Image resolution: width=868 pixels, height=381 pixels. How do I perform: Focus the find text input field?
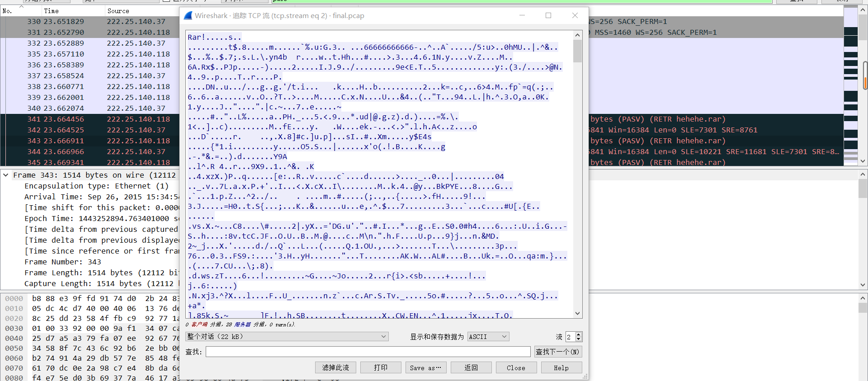pos(368,352)
